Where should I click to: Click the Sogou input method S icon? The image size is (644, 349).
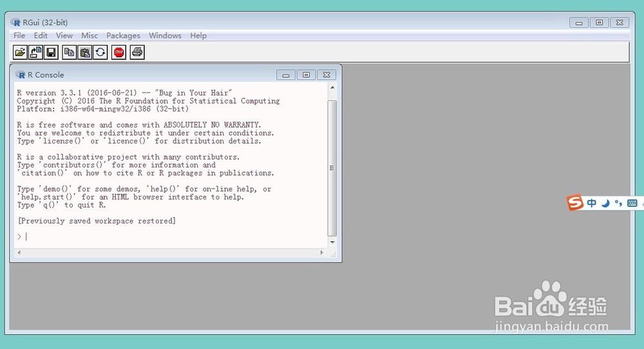[575, 202]
